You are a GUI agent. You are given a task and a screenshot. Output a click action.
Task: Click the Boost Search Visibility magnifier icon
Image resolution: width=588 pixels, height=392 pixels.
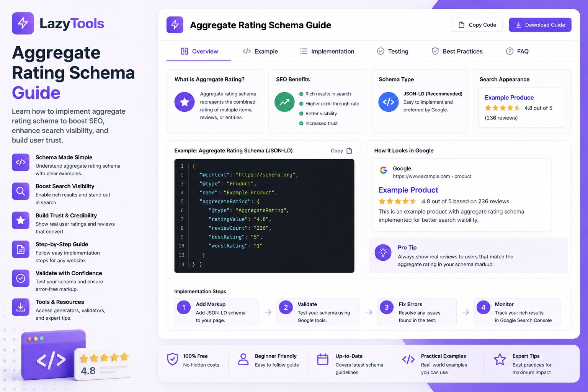tap(21, 191)
